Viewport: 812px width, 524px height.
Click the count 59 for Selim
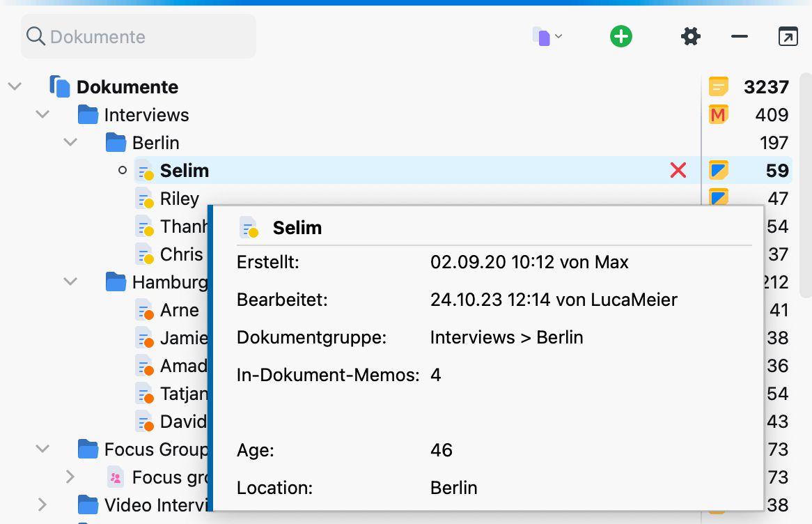click(x=777, y=171)
